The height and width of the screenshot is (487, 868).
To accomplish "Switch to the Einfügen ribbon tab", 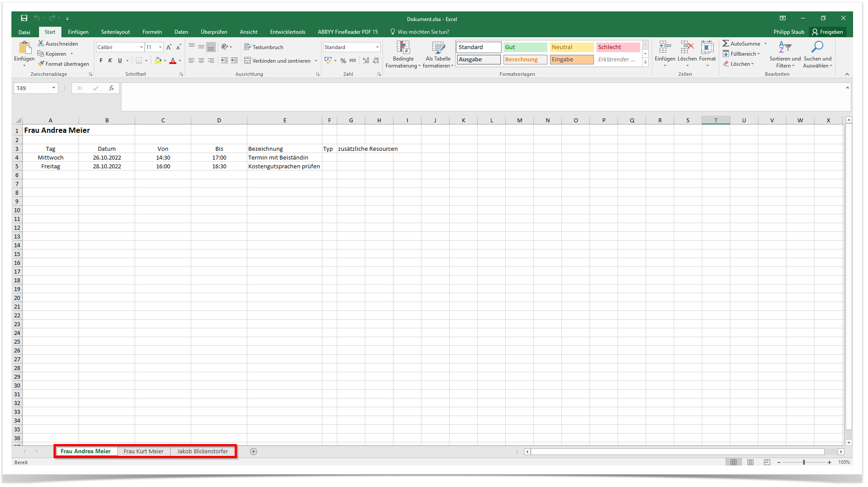I will (78, 32).
